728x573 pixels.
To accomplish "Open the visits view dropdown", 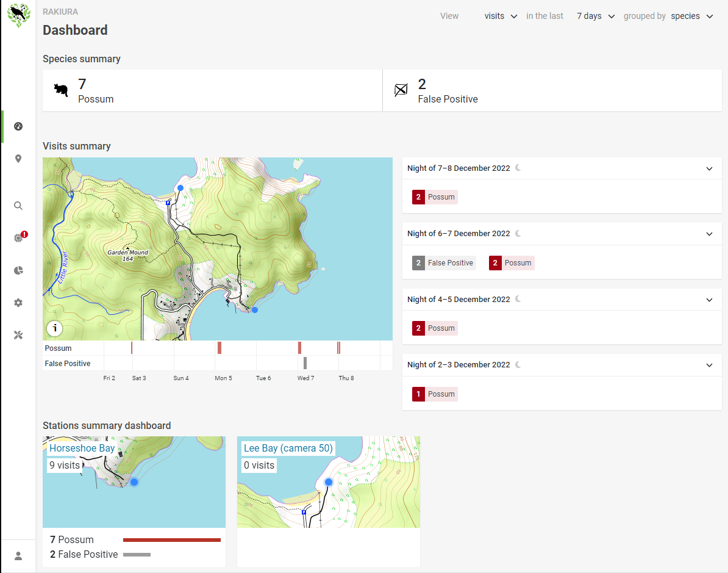I will 500,16.
